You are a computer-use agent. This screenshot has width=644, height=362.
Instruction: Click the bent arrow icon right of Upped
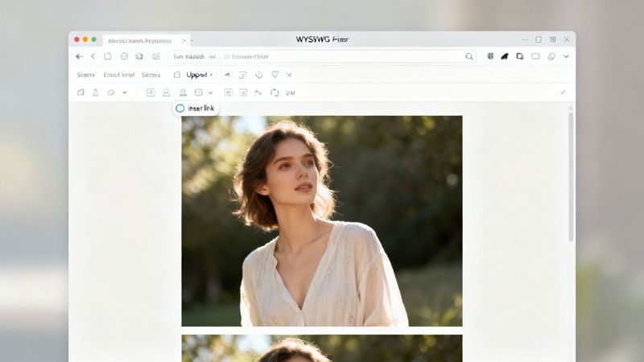click(227, 75)
